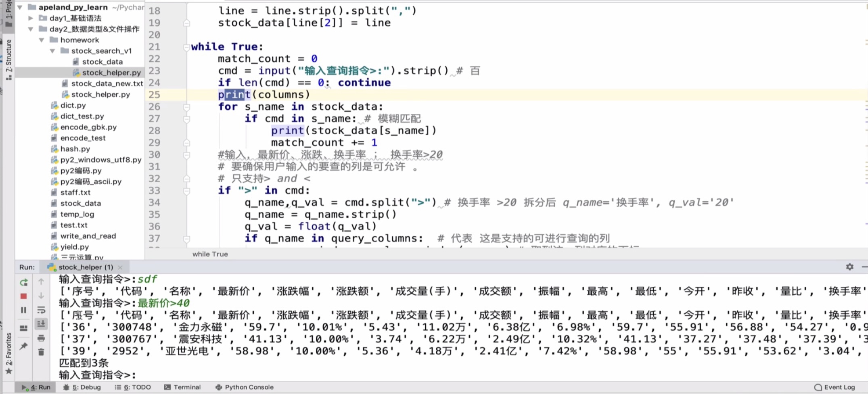Open stock_helper.py in the homework folder
This screenshot has height=394, width=868.
pyautogui.click(x=100, y=94)
